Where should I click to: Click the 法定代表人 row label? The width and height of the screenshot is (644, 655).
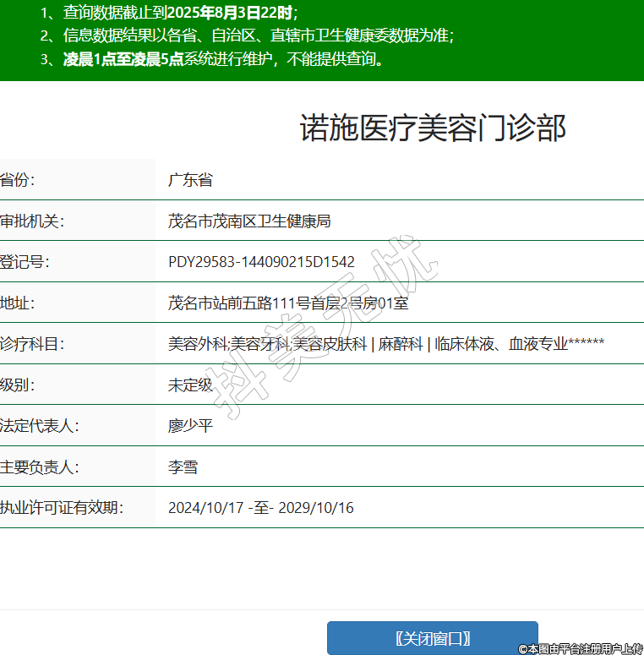tap(40, 426)
